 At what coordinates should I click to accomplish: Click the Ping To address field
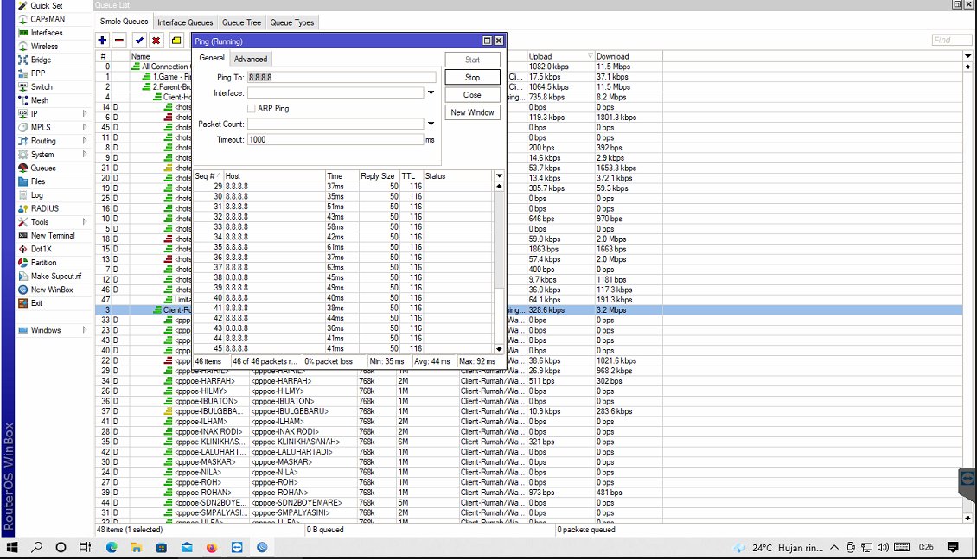click(x=342, y=77)
